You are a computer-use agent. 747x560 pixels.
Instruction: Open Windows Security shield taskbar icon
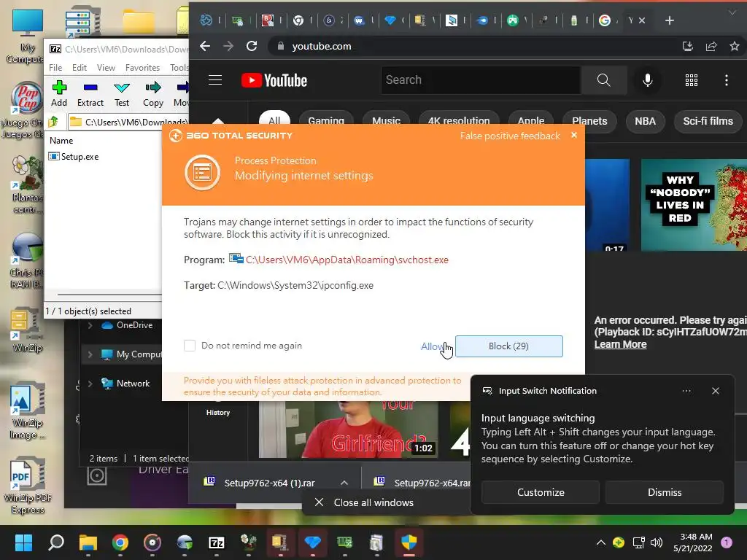pos(409,542)
